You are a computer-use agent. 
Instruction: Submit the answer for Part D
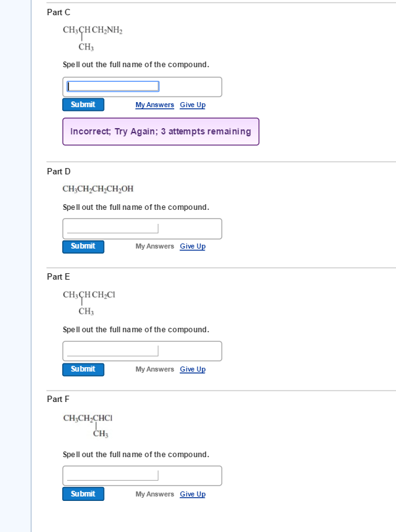83,246
